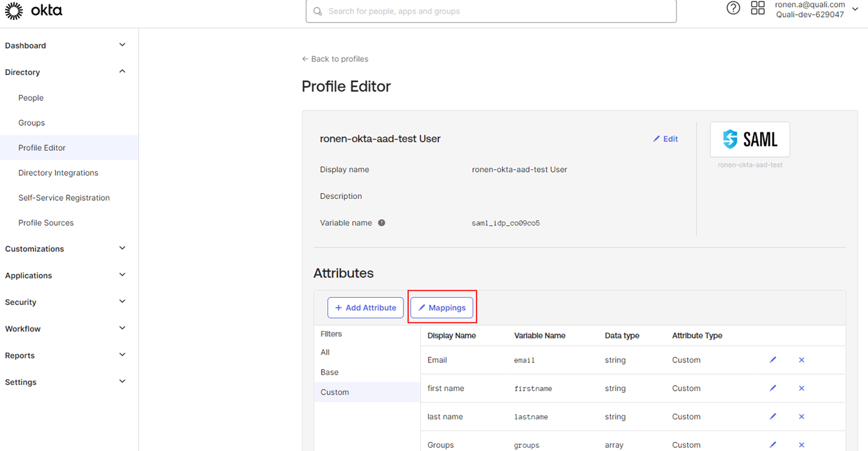
Task: Click the info icon beside Variable name
Action: 381,222
